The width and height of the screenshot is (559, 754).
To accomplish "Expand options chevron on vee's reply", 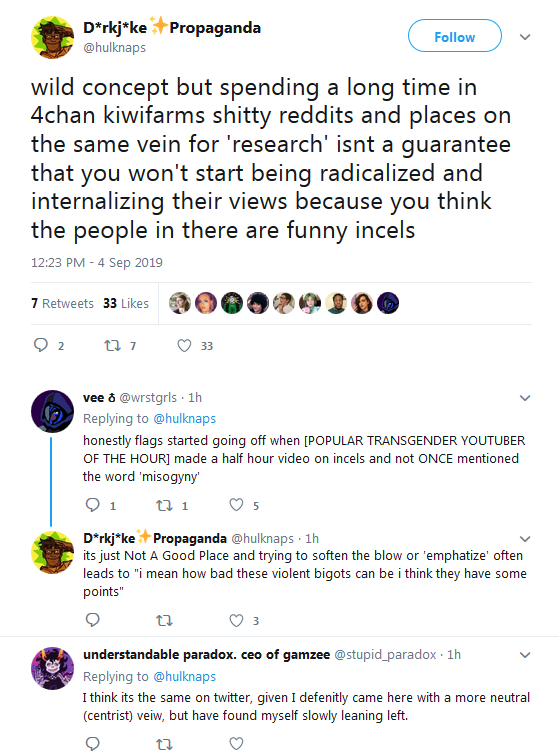I will click(x=525, y=398).
